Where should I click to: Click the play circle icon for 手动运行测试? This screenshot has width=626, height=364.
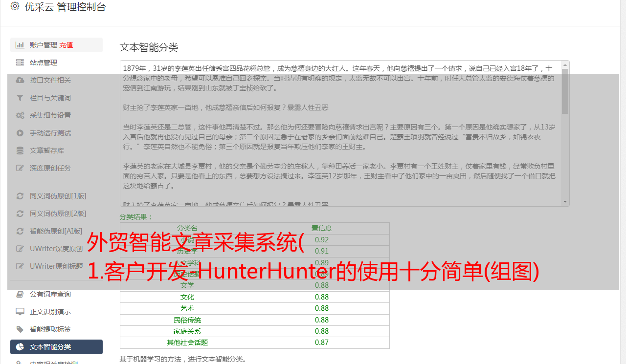pyautogui.click(x=20, y=133)
